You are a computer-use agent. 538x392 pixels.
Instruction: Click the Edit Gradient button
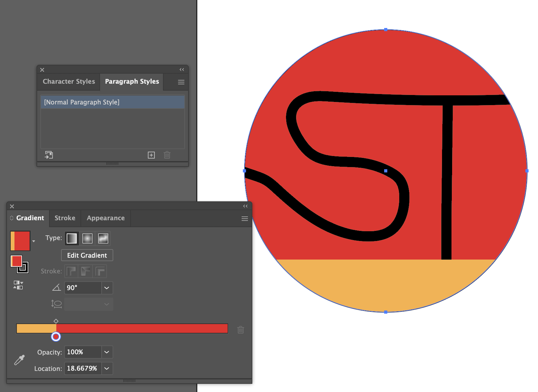coord(87,255)
